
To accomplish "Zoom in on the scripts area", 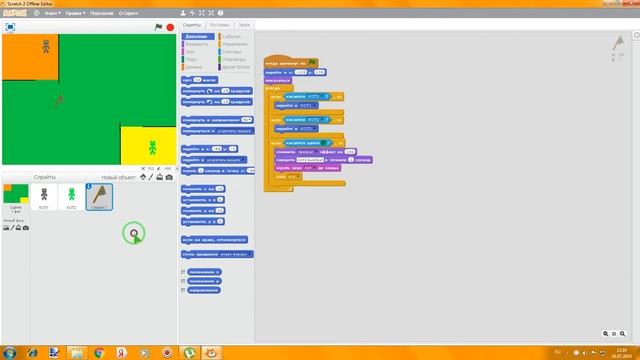I will 622,333.
